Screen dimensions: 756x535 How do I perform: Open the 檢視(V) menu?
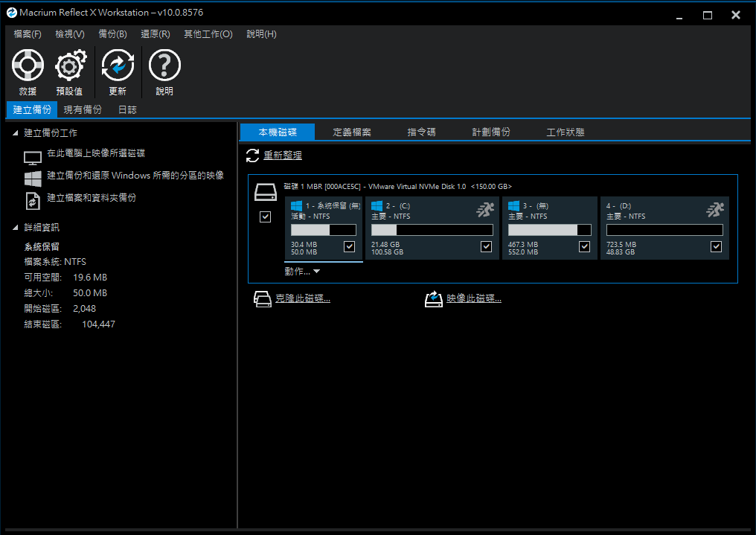click(70, 34)
